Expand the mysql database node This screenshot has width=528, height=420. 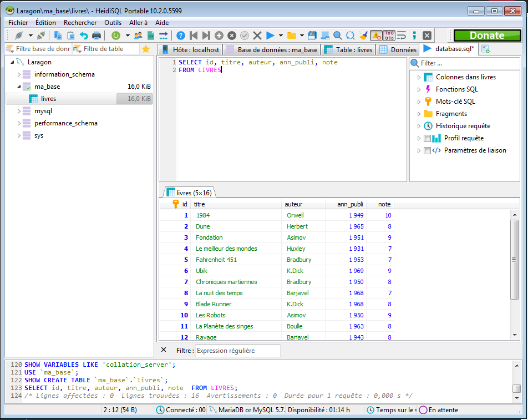tap(19, 111)
